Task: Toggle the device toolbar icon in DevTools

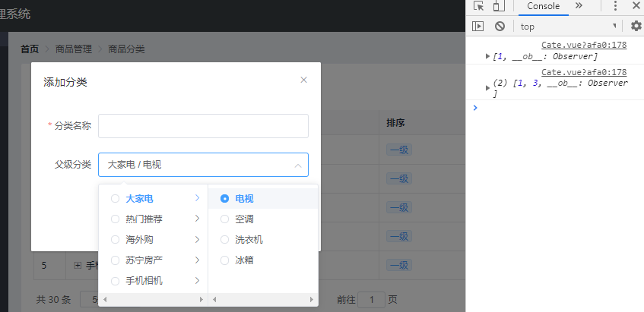Action: (x=499, y=6)
